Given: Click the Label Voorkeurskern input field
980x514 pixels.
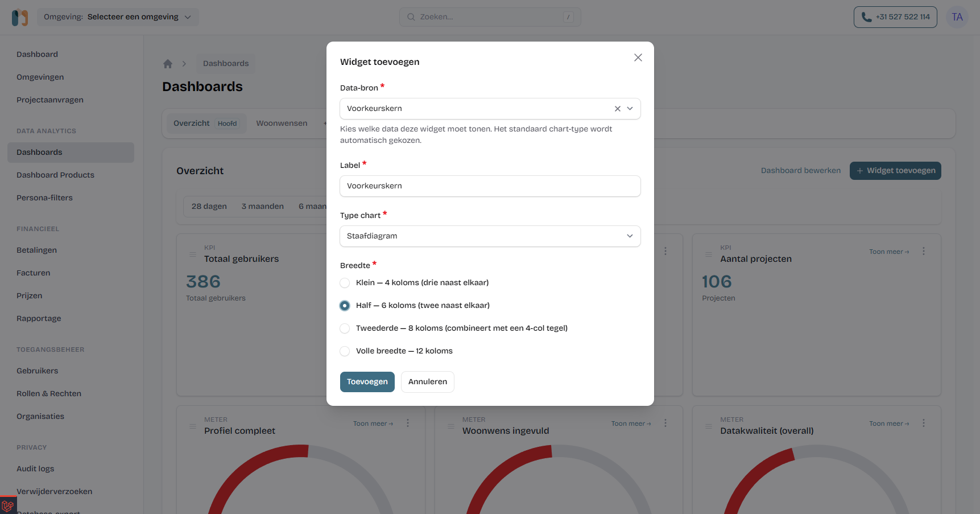Looking at the screenshot, I should [490, 186].
